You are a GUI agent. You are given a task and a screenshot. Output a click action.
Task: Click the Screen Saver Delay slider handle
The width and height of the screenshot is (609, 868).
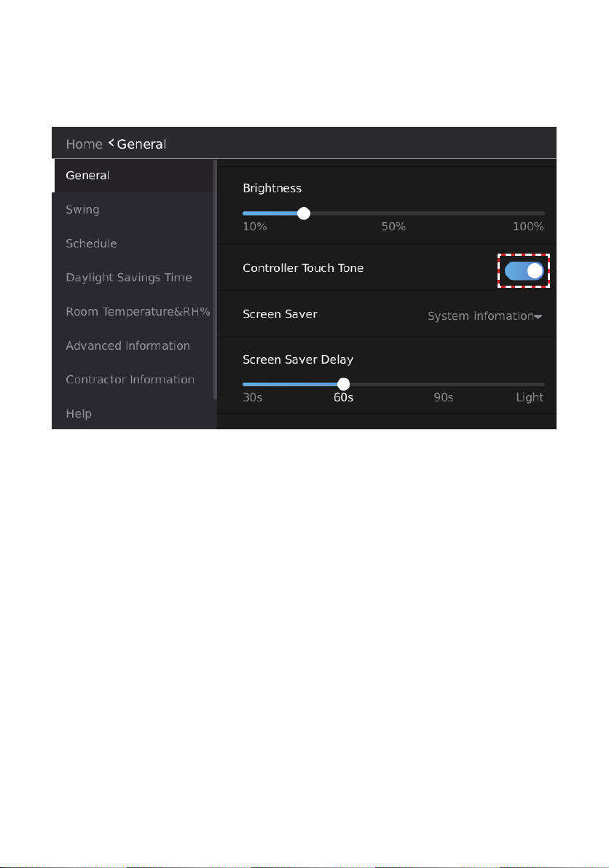click(344, 384)
